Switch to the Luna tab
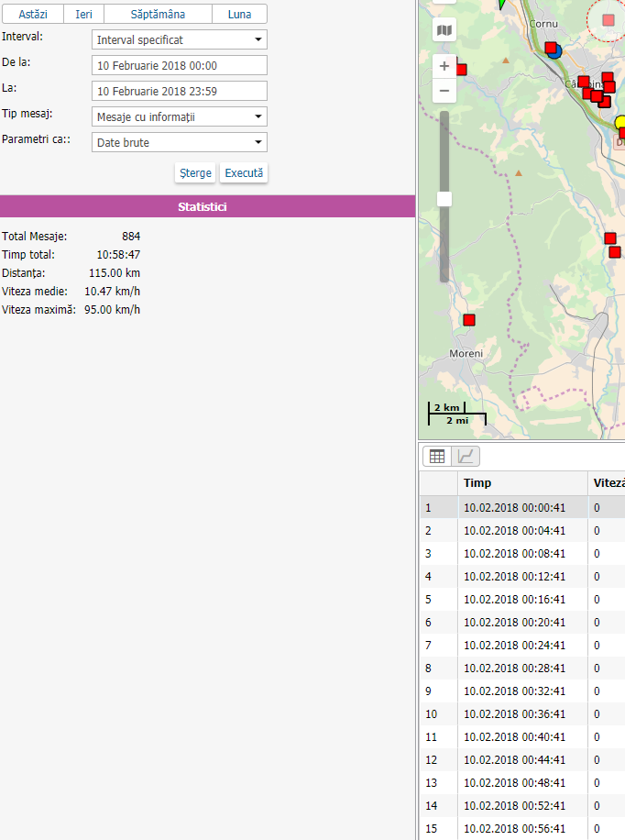The height and width of the screenshot is (840, 625). [239, 15]
